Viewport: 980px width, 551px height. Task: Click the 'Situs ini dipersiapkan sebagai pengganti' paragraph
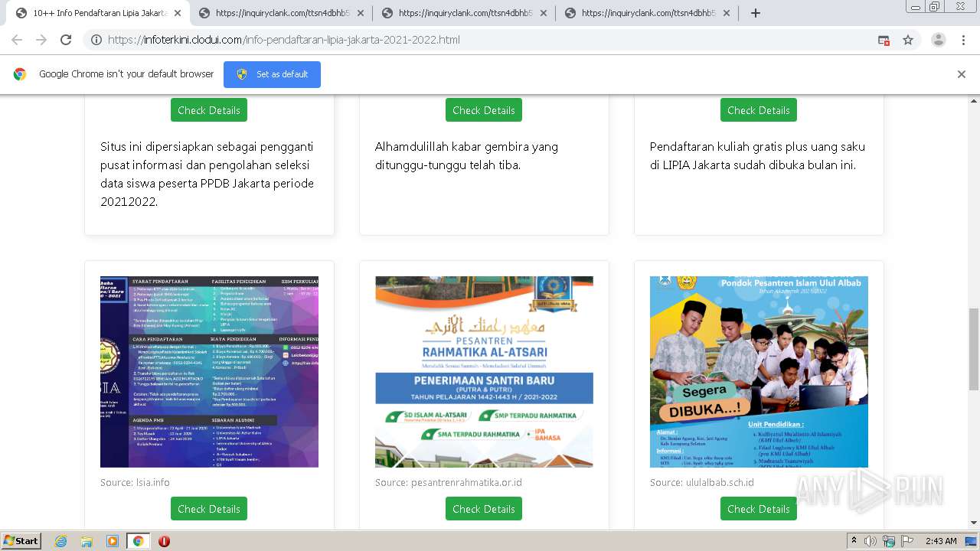coord(207,174)
